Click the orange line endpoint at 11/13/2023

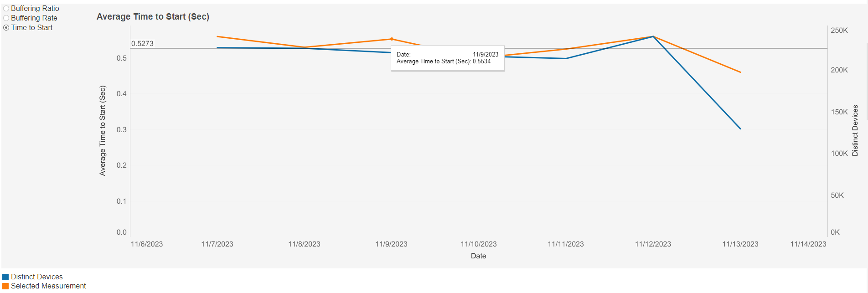740,72
